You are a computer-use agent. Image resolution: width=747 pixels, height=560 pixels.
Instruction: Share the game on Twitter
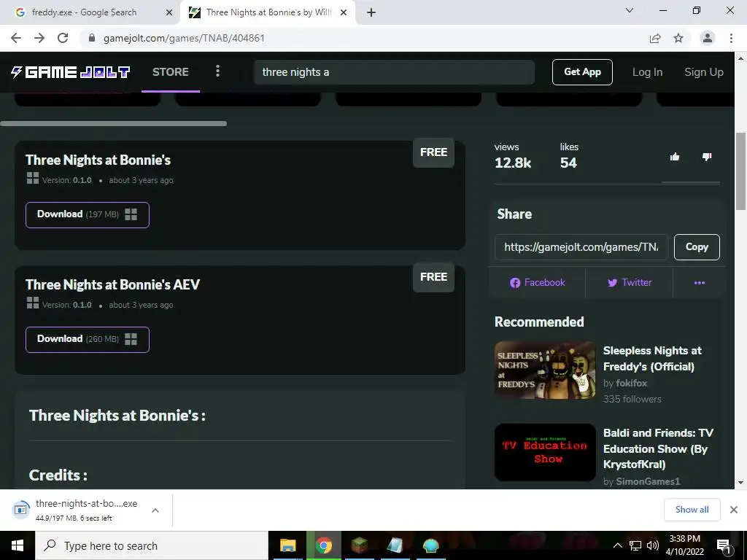pyautogui.click(x=630, y=282)
